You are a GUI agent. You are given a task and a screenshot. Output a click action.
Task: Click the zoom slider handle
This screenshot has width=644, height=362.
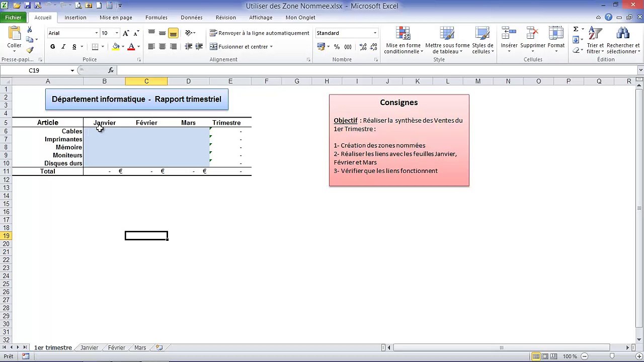click(x=612, y=356)
